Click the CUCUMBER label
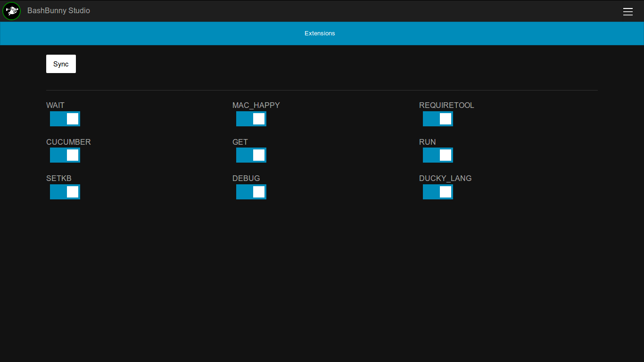This screenshot has height=362, width=644. pyautogui.click(x=68, y=142)
